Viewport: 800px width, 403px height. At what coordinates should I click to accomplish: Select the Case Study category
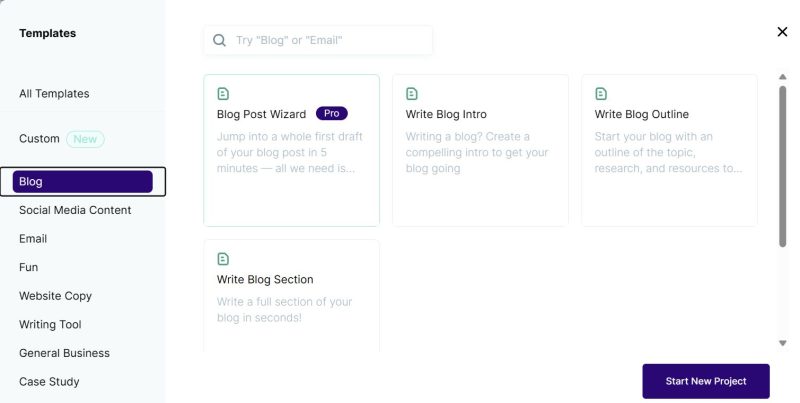coord(49,382)
